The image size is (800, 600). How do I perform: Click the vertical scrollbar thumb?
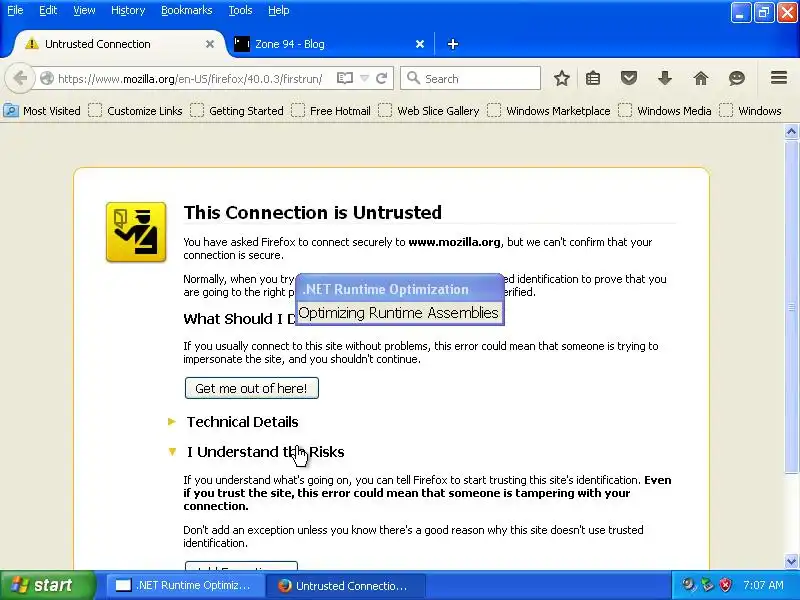coord(791,307)
